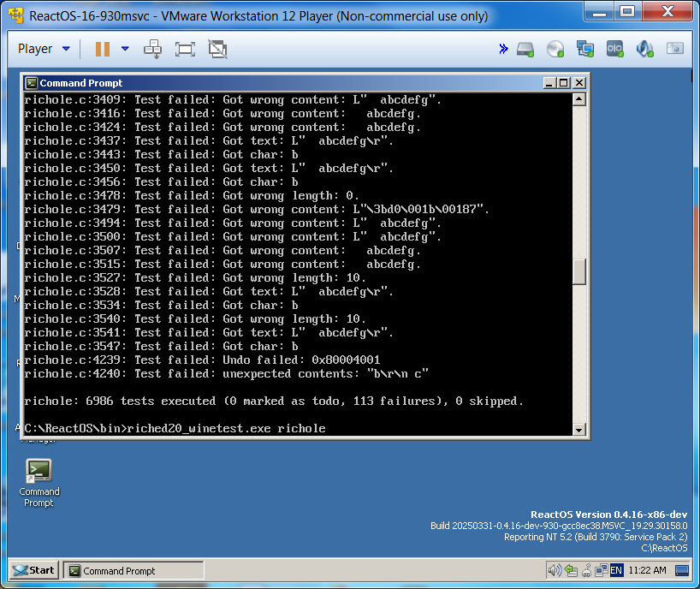This screenshot has height=589, width=700.
Task: Click the Command Prompt scrollbar thumb
Action: pos(579,272)
